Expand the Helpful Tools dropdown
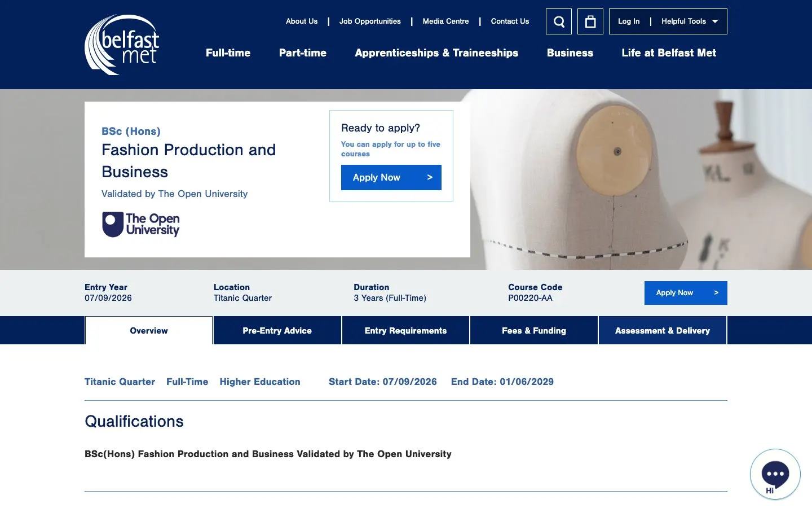This screenshot has height=508, width=812. pos(690,21)
